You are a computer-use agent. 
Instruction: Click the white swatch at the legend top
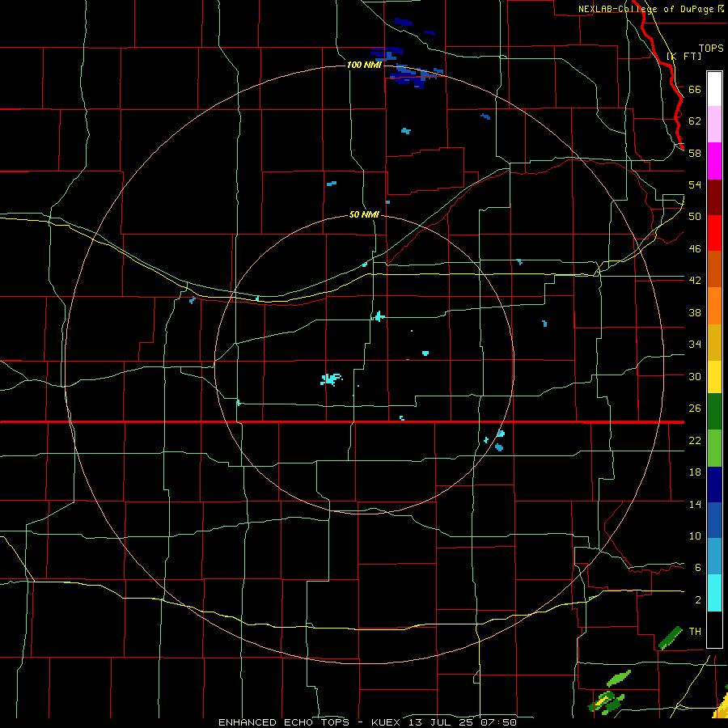(x=714, y=89)
